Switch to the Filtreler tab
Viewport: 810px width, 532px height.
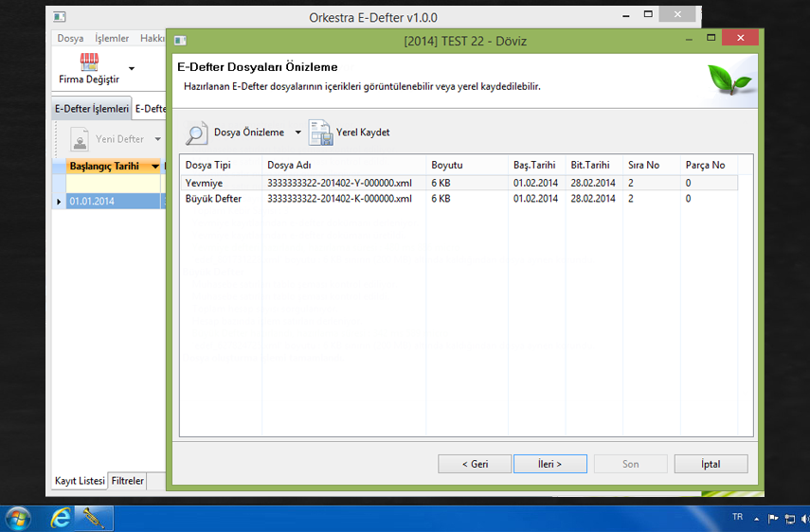(x=128, y=481)
